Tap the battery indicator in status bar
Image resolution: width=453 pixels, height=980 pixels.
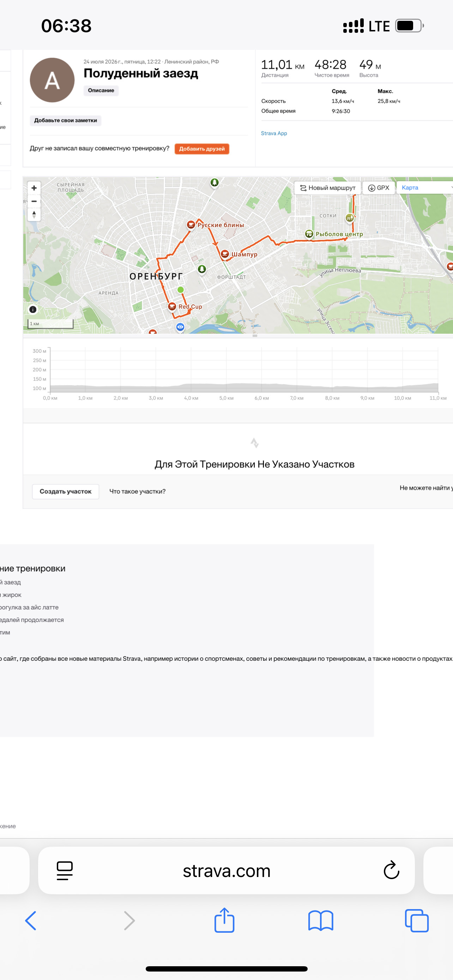click(x=410, y=26)
